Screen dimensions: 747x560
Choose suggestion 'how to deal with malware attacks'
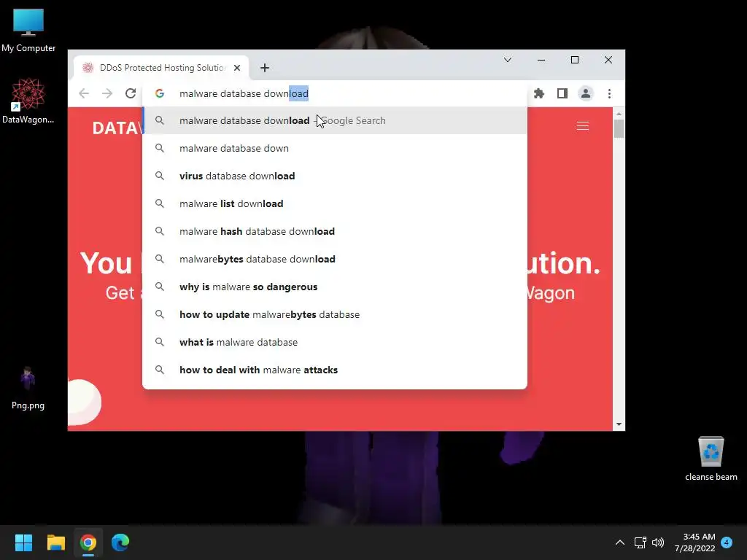pos(334,370)
